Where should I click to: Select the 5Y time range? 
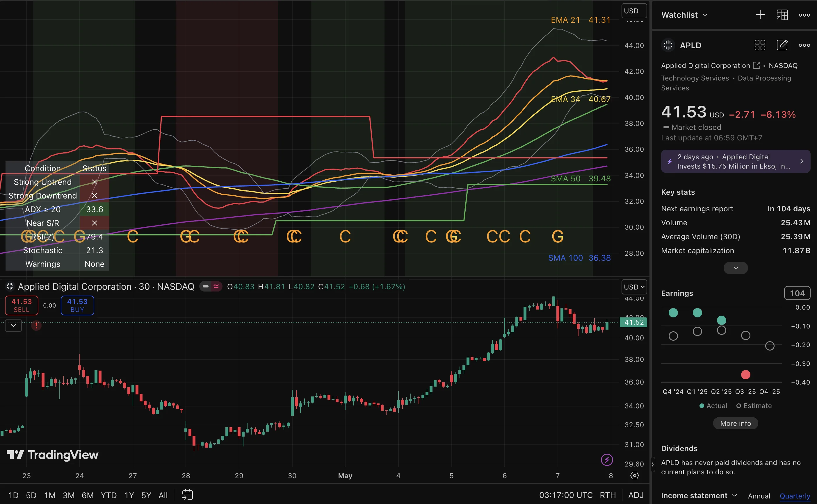tap(146, 495)
